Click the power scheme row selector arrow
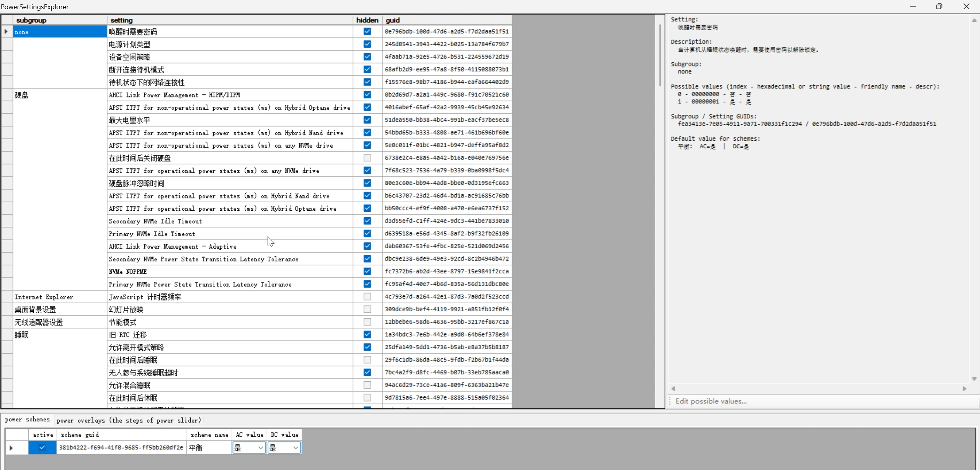 coord(11,448)
